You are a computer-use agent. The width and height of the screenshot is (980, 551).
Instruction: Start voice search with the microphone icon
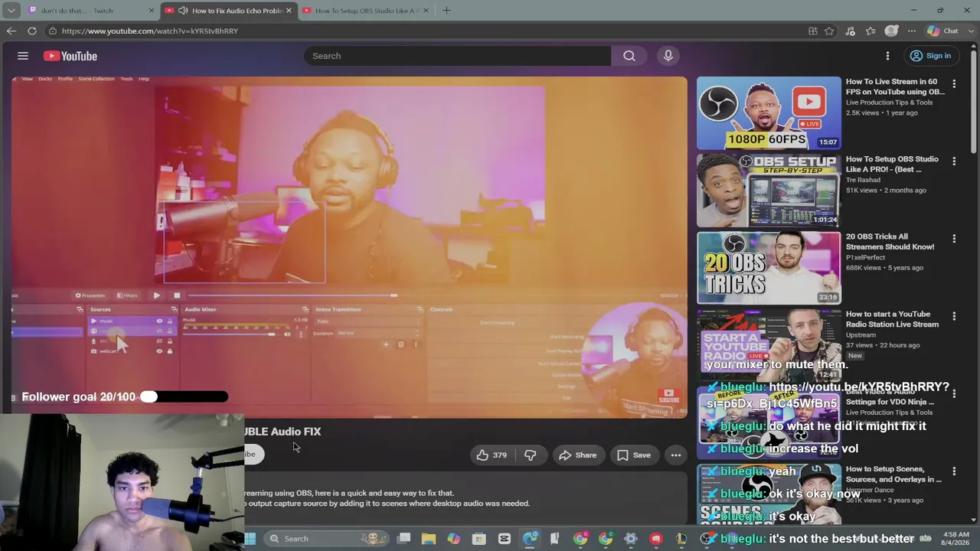pos(668,56)
